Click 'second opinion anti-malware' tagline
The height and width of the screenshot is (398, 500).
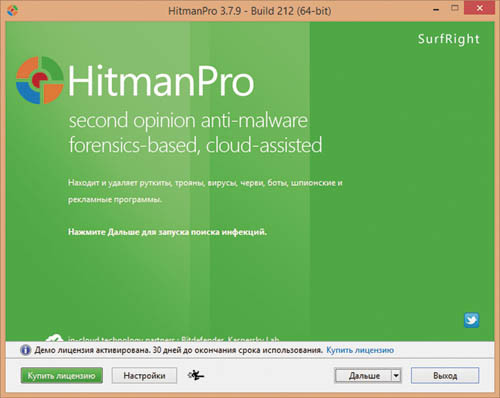[x=188, y=120]
